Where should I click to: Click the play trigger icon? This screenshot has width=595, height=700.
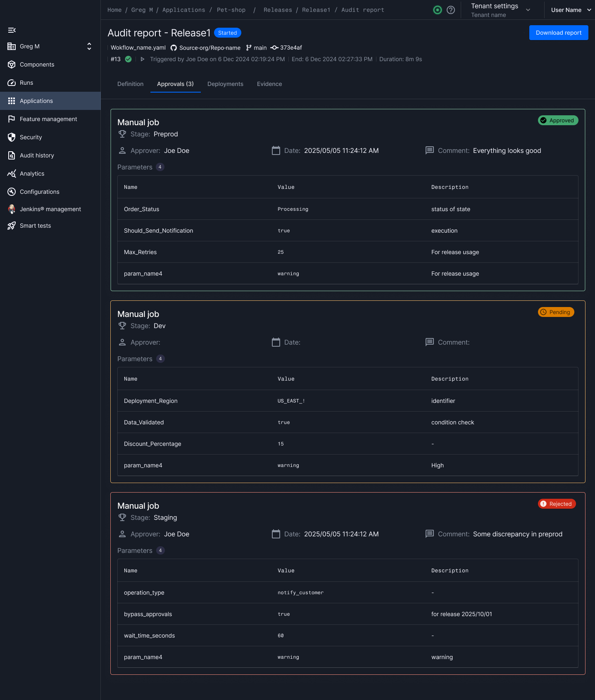143,59
